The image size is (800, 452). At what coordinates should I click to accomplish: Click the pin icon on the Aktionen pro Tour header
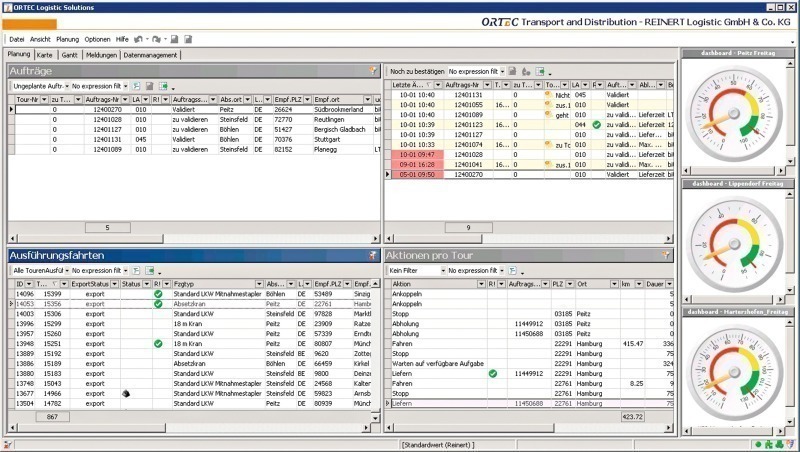(667, 256)
